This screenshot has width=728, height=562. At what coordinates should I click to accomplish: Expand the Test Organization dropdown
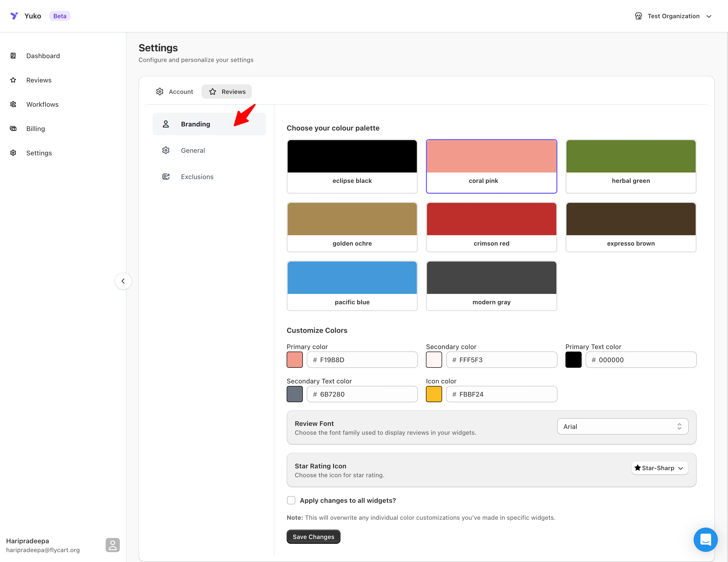coord(673,16)
